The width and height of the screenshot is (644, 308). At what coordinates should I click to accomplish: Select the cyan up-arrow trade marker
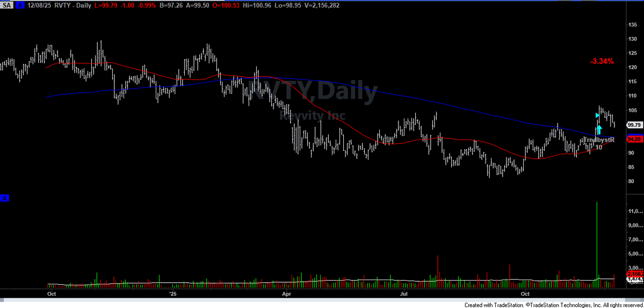coord(599,129)
